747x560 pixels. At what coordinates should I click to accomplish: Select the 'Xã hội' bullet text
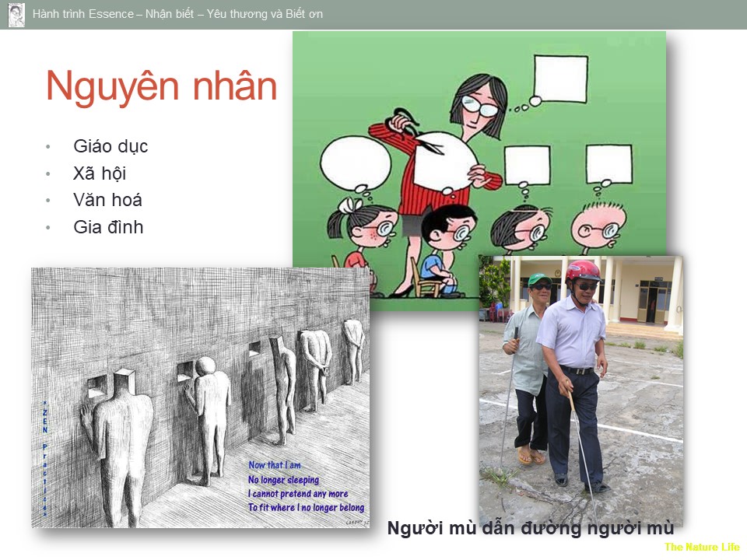click(x=100, y=173)
